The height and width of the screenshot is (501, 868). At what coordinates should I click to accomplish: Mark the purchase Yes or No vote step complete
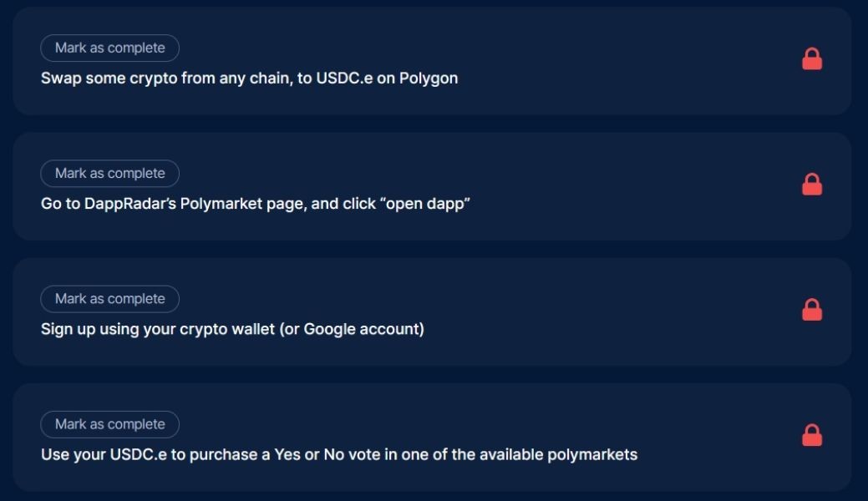(109, 424)
